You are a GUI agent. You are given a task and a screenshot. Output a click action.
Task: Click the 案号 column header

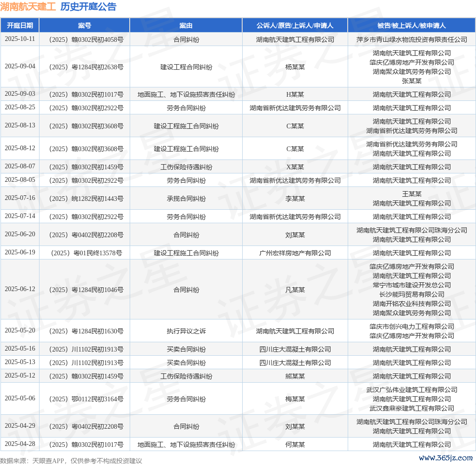point(85,26)
